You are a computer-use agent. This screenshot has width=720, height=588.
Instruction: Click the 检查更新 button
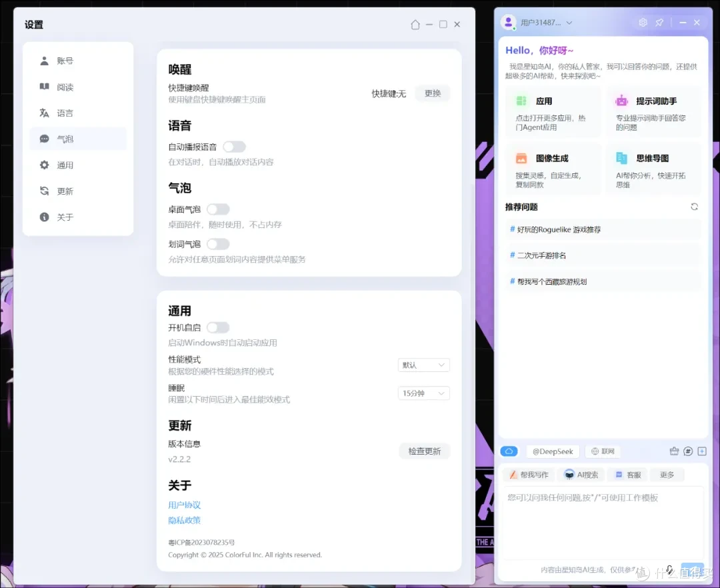(424, 451)
